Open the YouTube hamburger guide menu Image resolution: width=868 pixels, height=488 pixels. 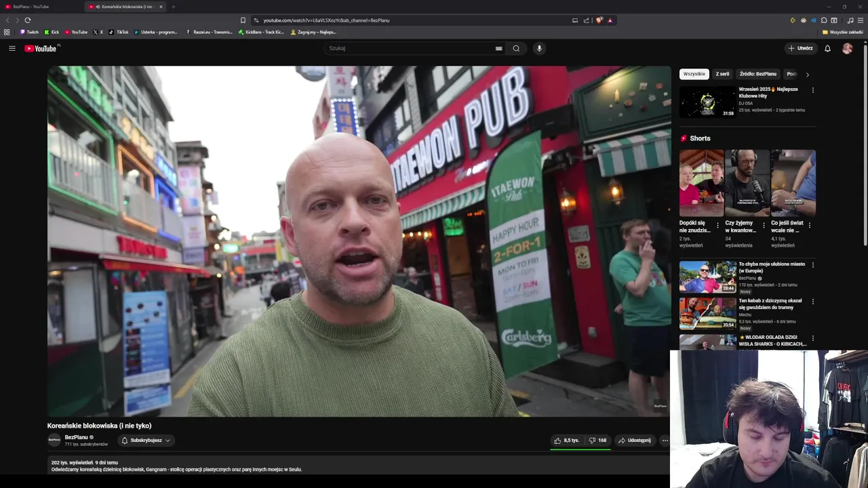coord(12,48)
